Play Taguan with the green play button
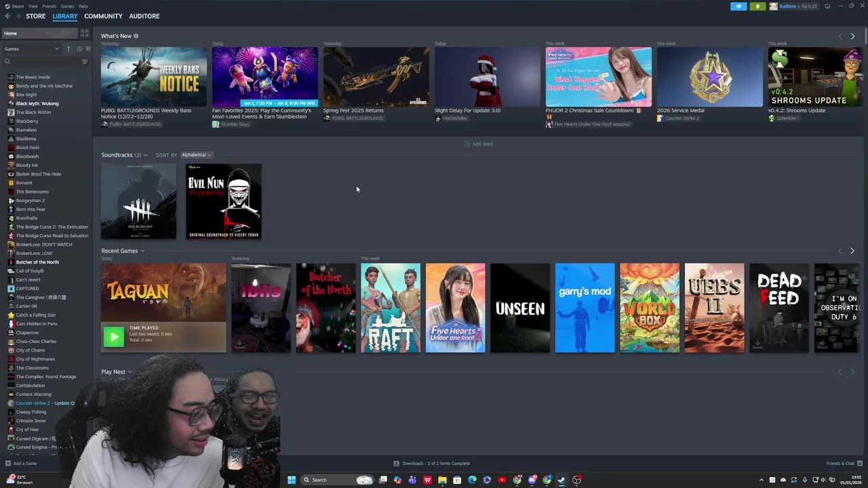The image size is (868, 488). click(x=114, y=336)
